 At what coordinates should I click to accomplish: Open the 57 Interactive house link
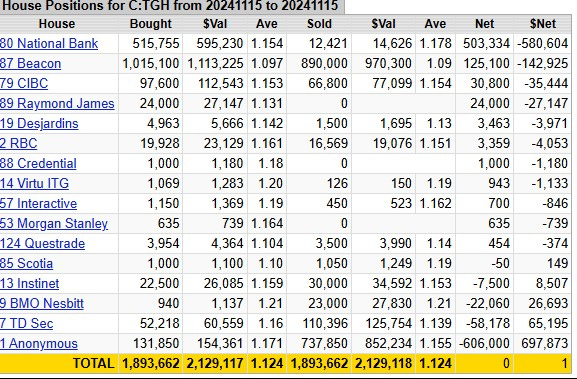38,203
